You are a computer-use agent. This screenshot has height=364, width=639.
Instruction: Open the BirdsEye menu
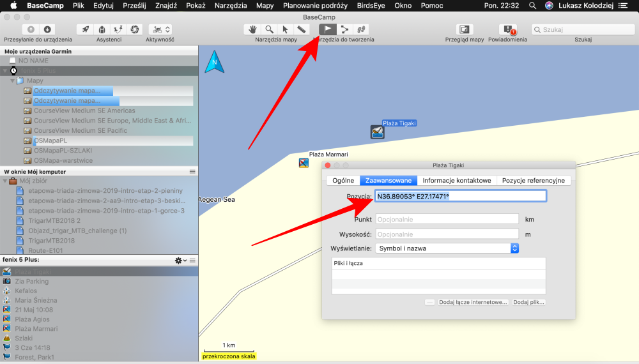click(371, 5)
